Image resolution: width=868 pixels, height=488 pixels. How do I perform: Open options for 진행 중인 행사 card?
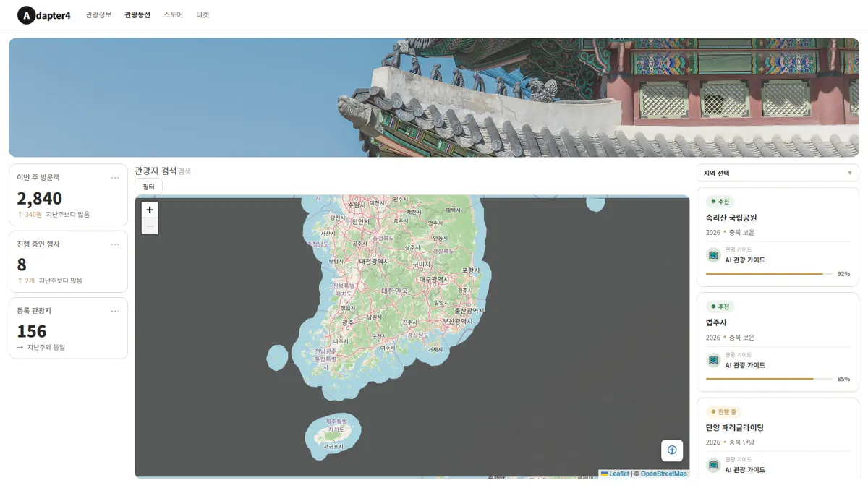pos(115,244)
